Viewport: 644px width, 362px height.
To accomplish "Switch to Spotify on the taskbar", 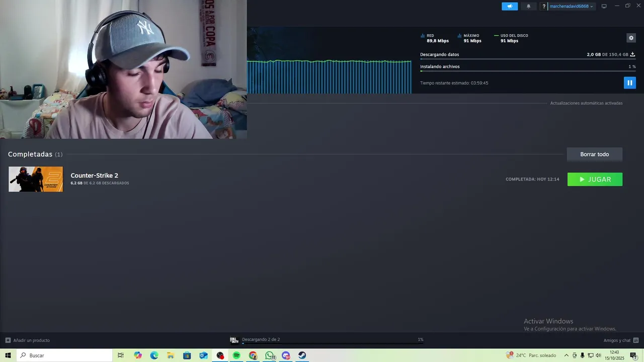I will click(x=236, y=355).
